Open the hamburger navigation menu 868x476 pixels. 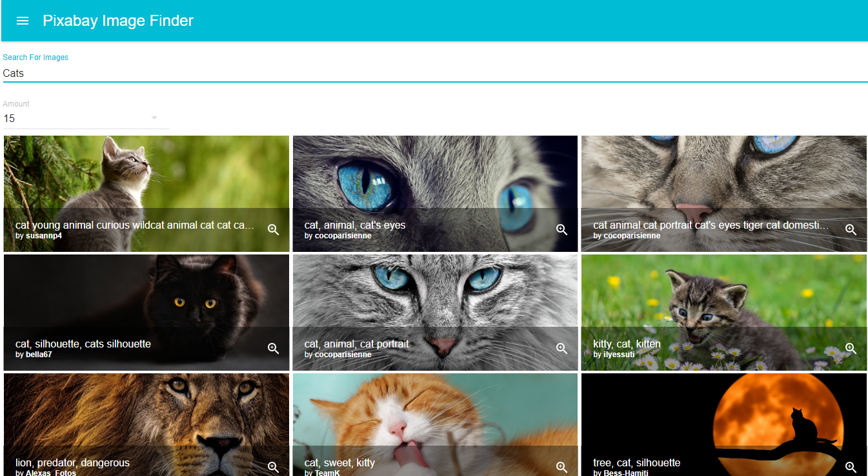[23, 21]
